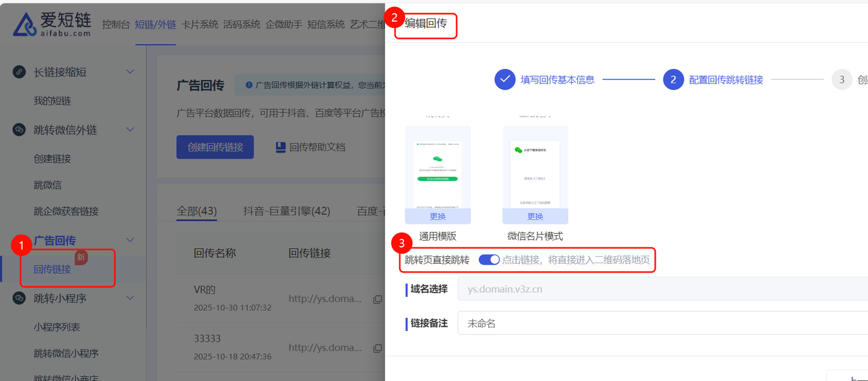The height and width of the screenshot is (381, 868).
Task: Click the link icon beside 长链接缩短
Action: pyautogui.click(x=19, y=72)
